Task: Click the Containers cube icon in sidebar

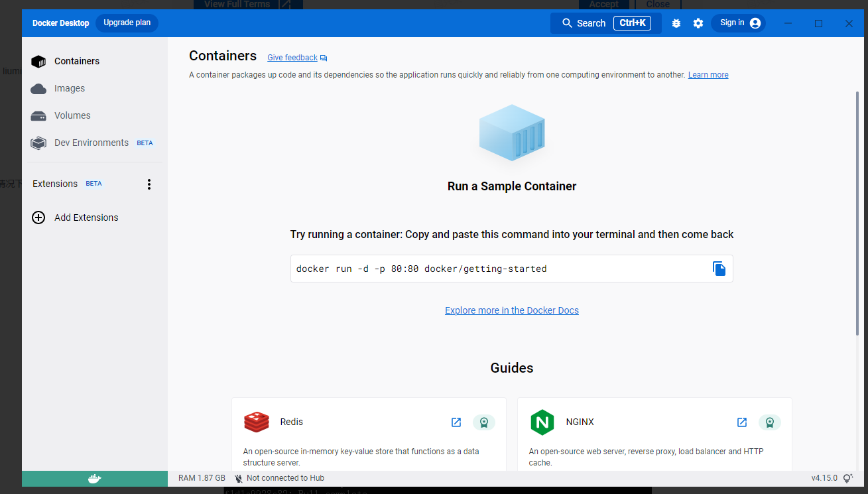Action: (38, 61)
